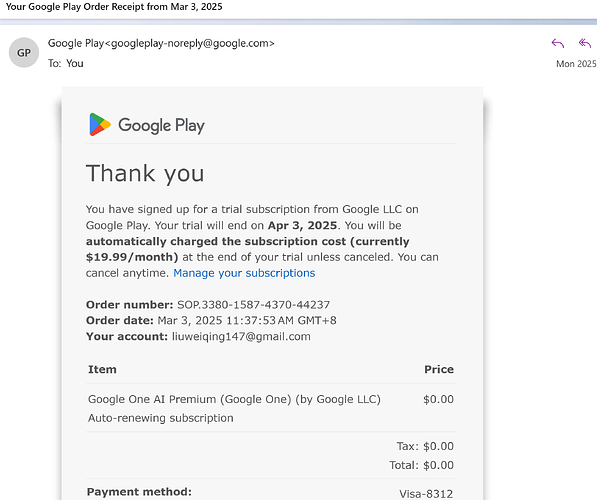The image size is (597, 500).
Task: Select the "To: You" recipient line
Action: (65, 64)
